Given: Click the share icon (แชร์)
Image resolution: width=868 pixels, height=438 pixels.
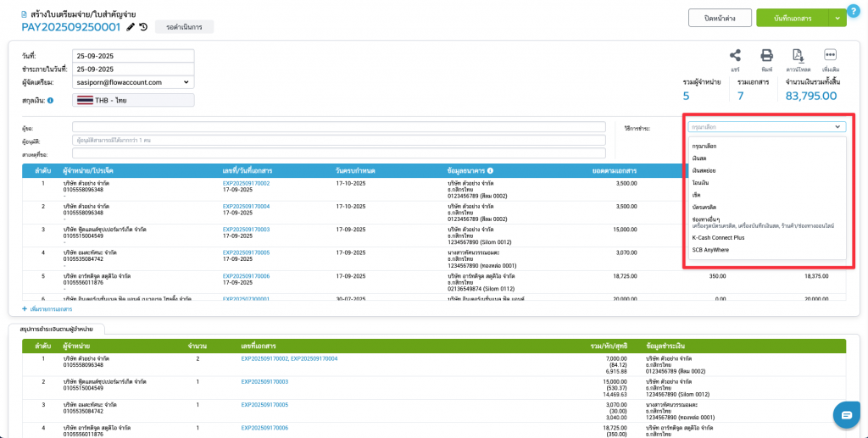Looking at the screenshot, I should [x=735, y=55].
